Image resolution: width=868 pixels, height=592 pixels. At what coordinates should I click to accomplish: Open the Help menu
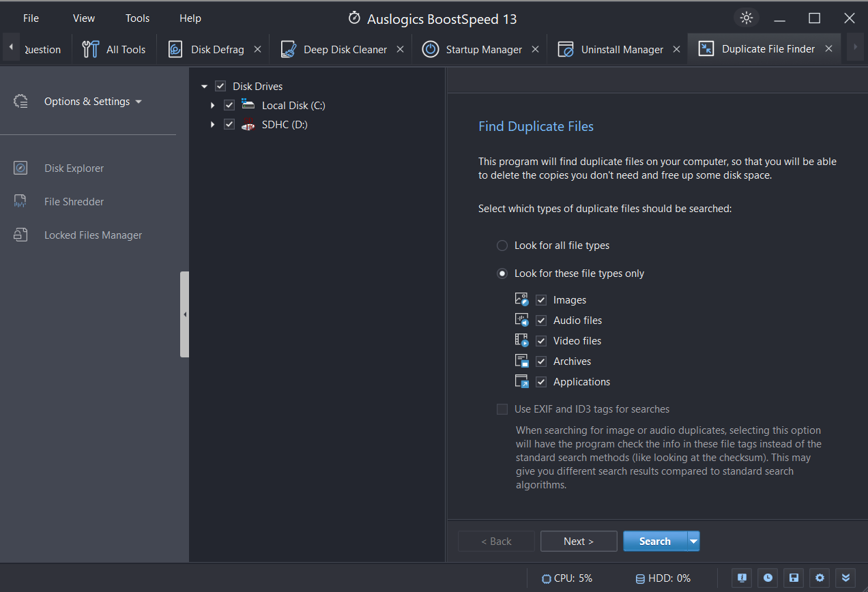(190, 18)
